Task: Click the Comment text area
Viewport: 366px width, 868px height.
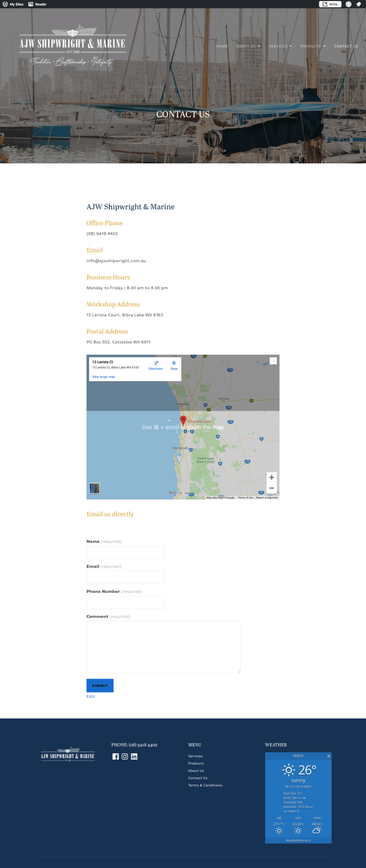Action: coord(163,646)
